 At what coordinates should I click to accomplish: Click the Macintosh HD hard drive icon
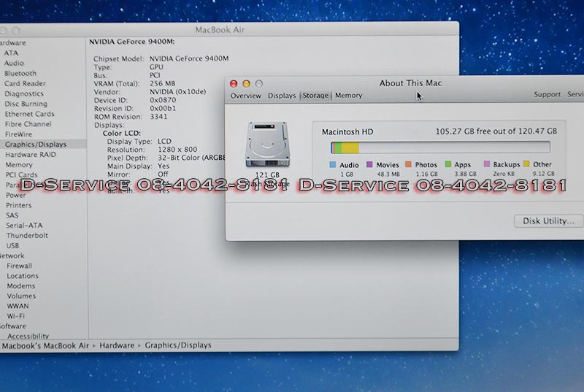267,145
